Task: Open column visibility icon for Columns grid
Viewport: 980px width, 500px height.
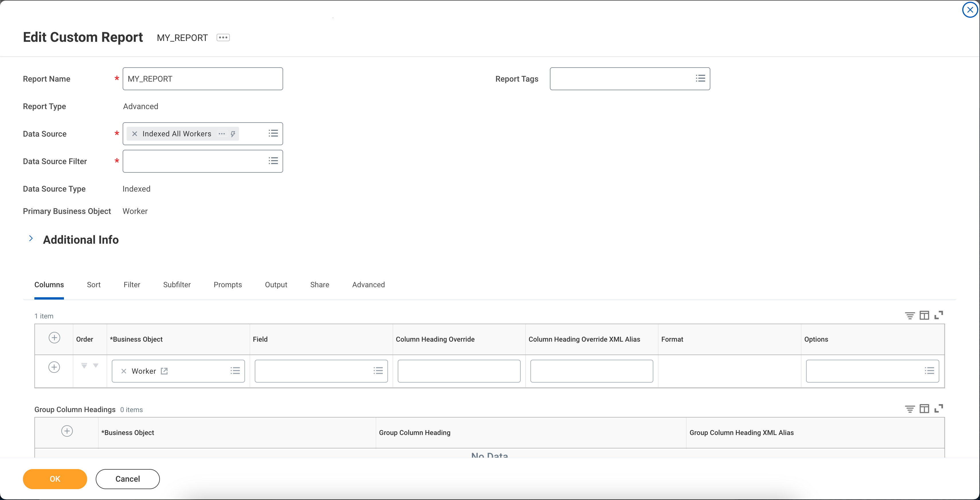Action: point(924,315)
